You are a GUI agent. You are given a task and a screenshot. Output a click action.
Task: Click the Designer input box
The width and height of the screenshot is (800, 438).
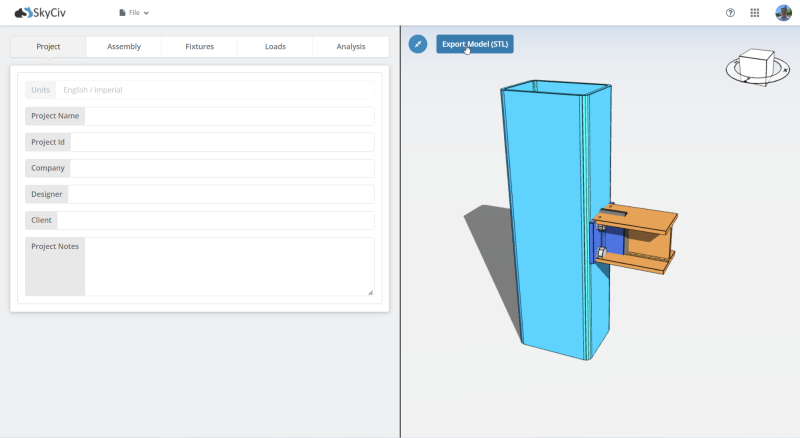[221, 194]
